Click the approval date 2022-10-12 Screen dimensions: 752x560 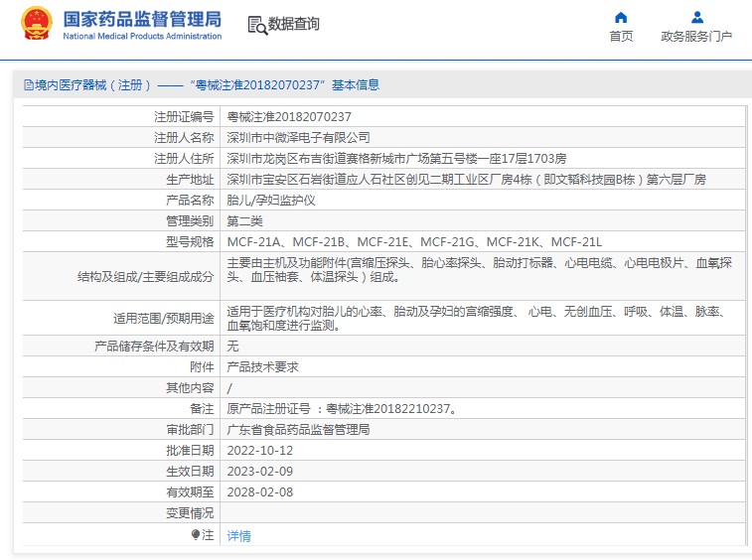259,450
